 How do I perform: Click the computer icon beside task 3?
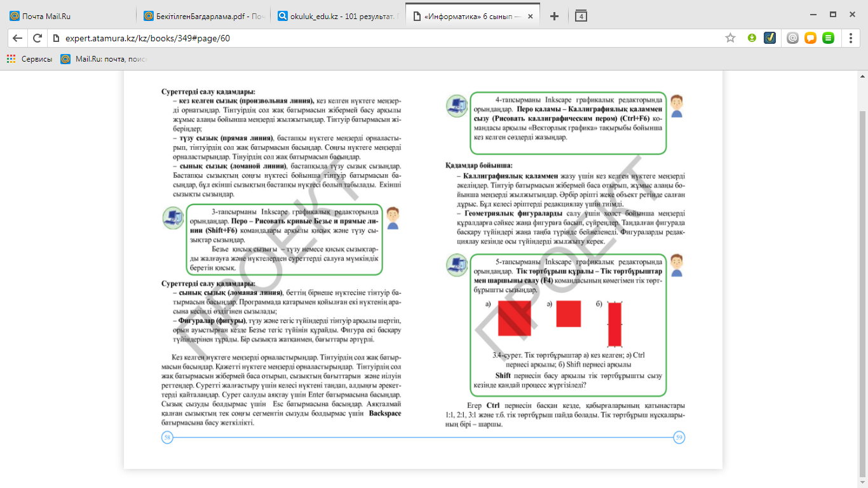pos(172,218)
